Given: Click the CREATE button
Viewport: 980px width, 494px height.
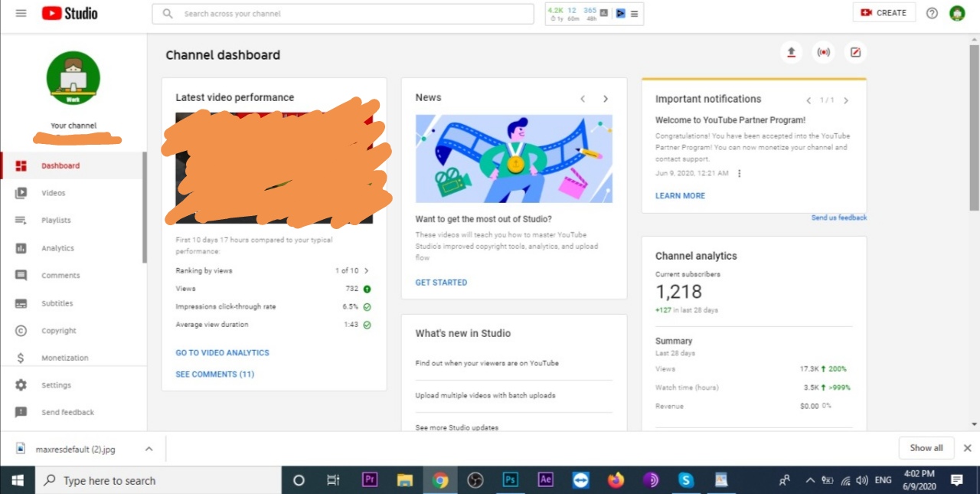Looking at the screenshot, I should [x=884, y=13].
